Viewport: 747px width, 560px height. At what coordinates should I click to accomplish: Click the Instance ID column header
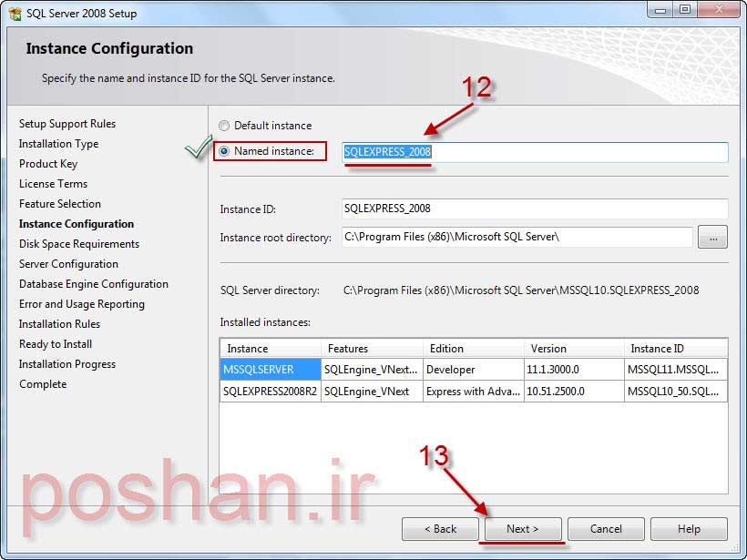pyautogui.click(x=675, y=349)
